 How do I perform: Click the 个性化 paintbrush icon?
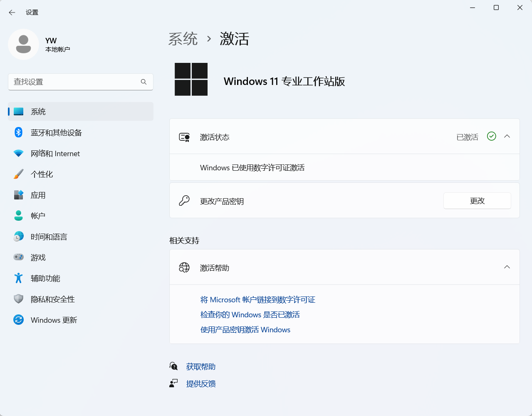(x=18, y=174)
